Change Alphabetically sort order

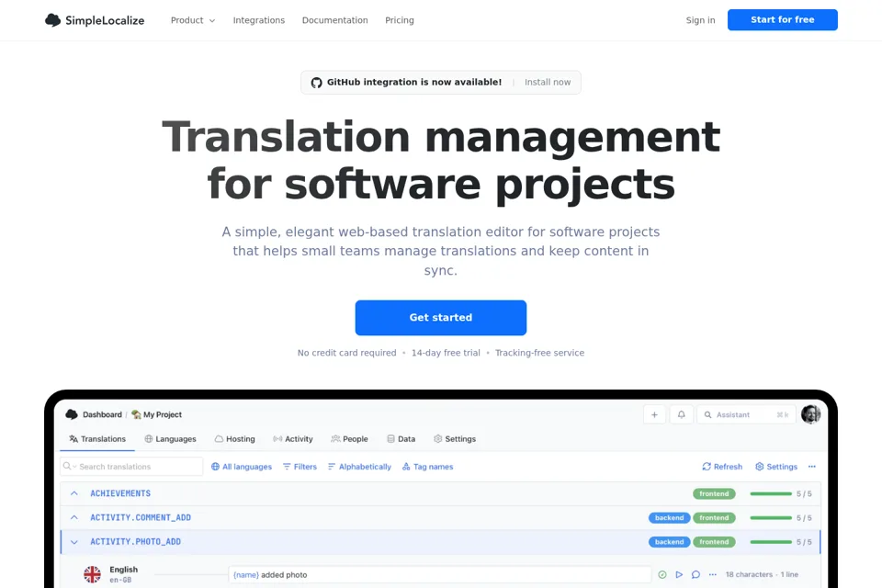[359, 467]
